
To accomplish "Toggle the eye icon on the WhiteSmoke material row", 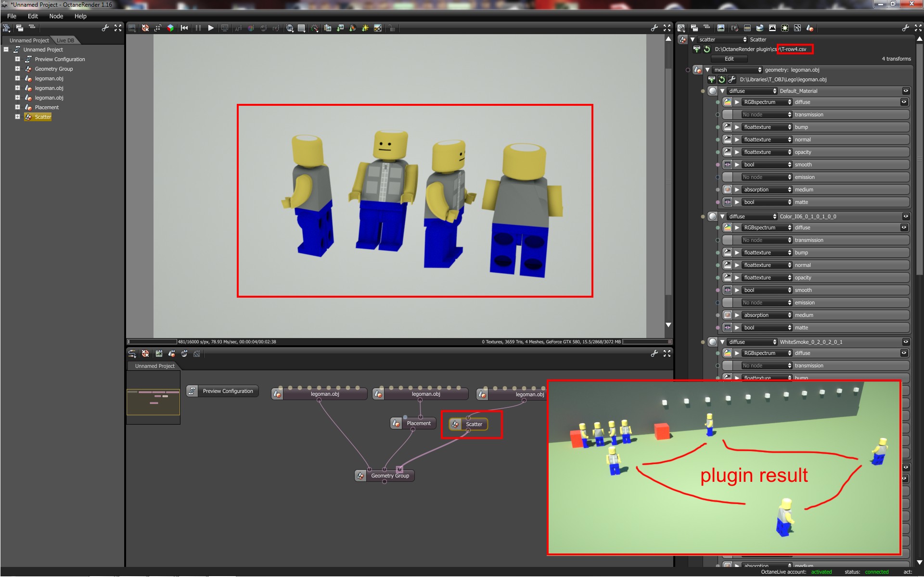I will click(905, 342).
